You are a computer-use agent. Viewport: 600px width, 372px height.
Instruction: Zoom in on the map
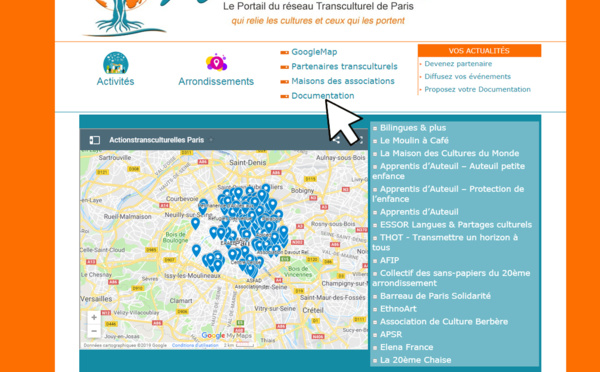94,318
